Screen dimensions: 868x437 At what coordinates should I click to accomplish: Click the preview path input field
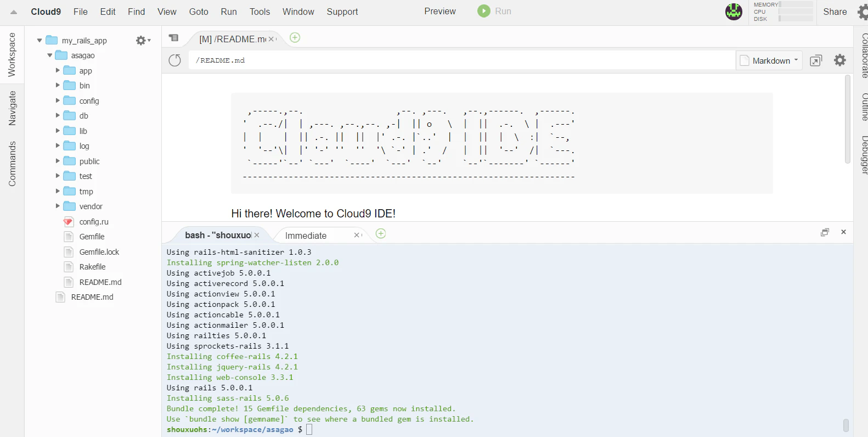(461, 60)
